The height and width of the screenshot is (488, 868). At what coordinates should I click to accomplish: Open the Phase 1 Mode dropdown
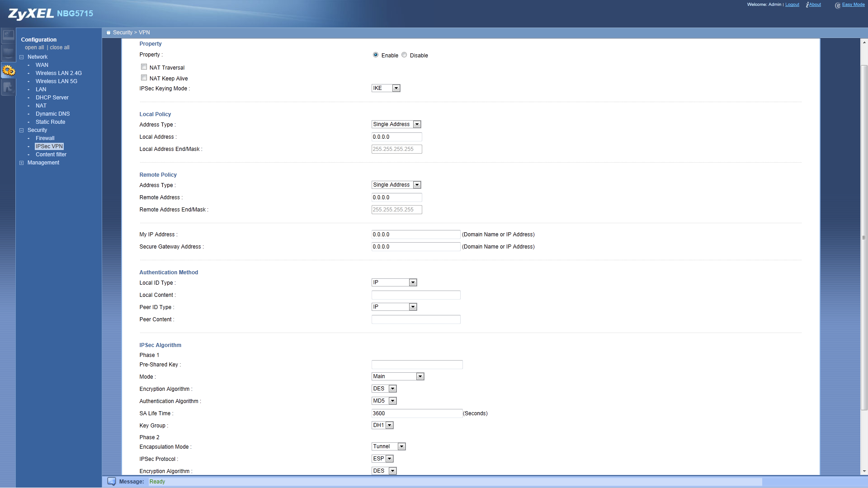[397, 376]
